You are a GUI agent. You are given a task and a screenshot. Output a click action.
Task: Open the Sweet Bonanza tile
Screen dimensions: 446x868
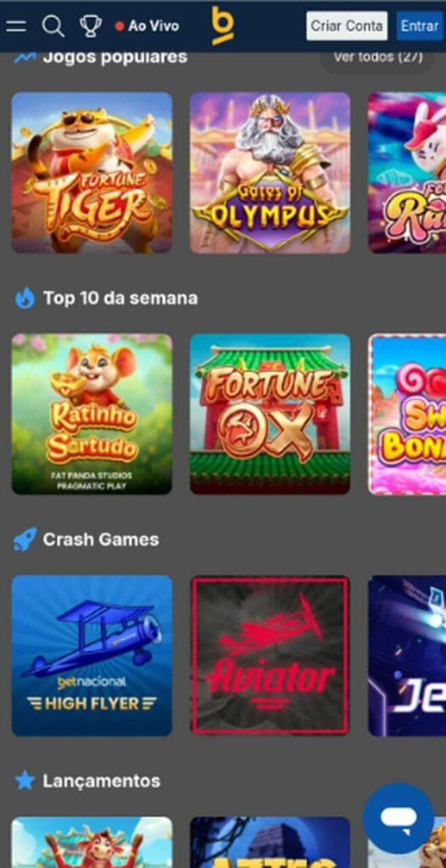tap(407, 414)
